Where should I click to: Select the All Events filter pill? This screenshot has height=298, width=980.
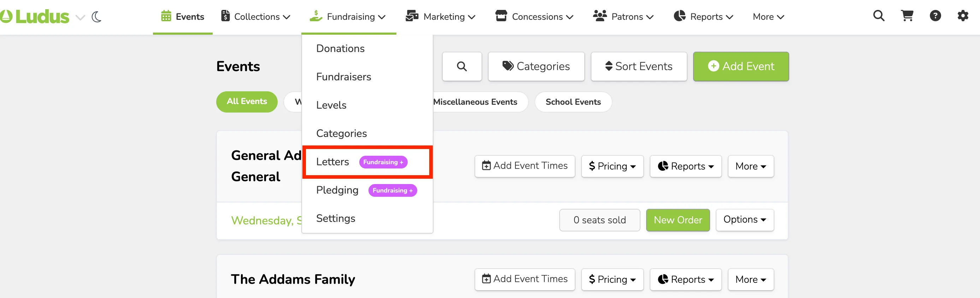tap(247, 102)
